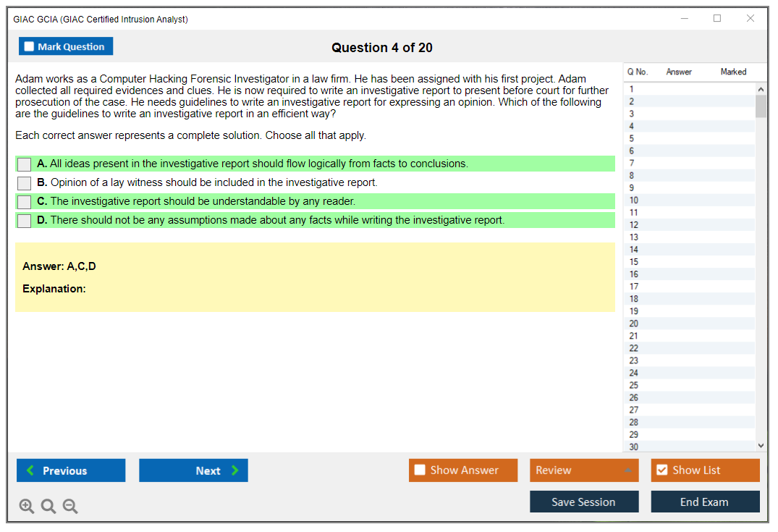
Task: Zoom in using the magnifier plus icon
Action: click(x=27, y=506)
